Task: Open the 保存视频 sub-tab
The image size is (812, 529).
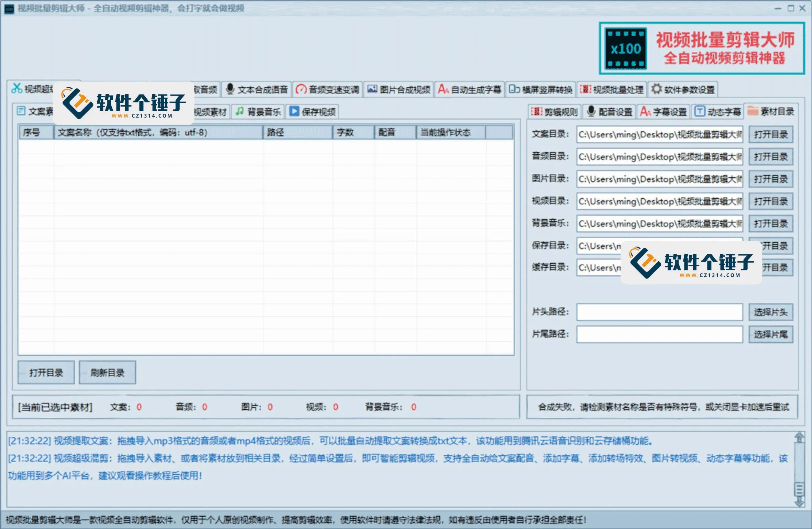Action: (x=312, y=112)
